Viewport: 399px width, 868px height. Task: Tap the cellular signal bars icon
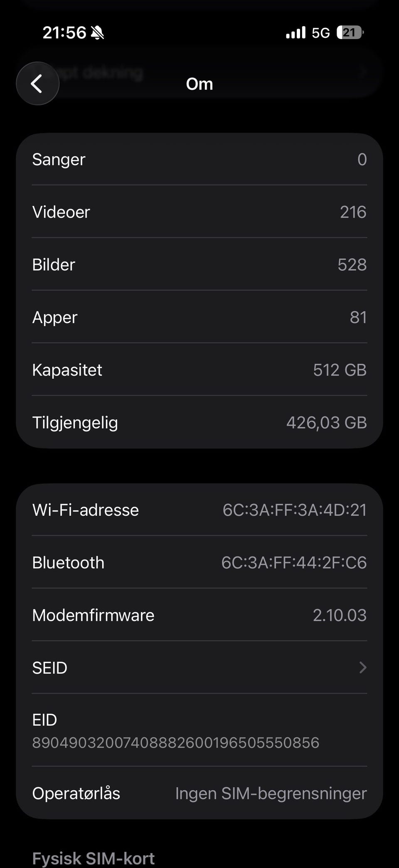tap(296, 32)
